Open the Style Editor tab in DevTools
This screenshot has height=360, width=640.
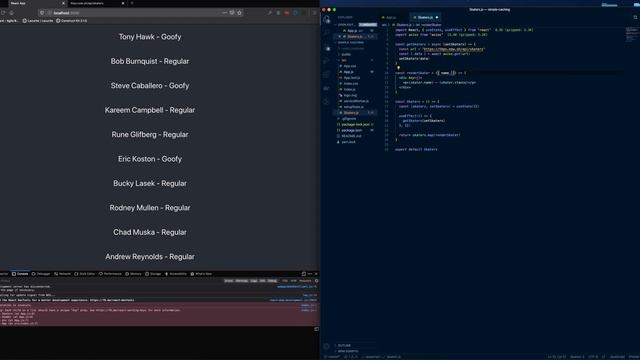[85, 274]
